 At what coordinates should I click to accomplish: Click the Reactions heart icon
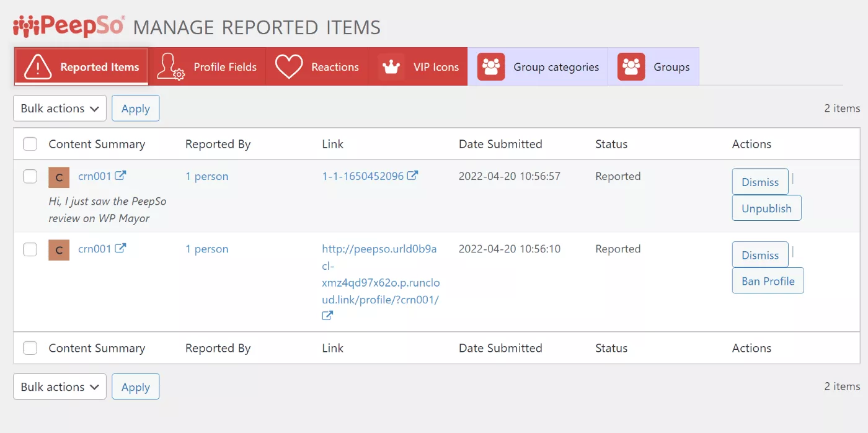(289, 67)
